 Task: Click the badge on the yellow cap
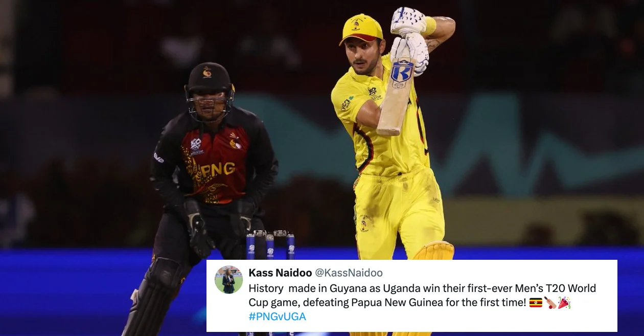[x=356, y=24]
